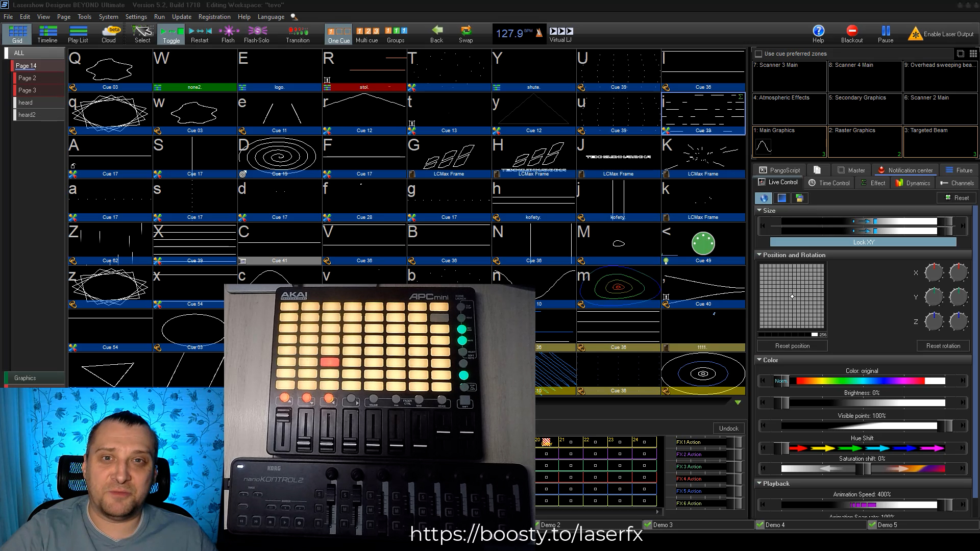Open the Fixture tab
Viewport: 980px width, 551px height.
[x=959, y=170]
